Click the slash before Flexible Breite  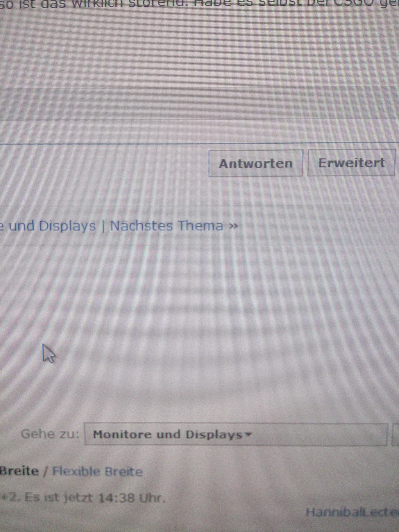45,471
